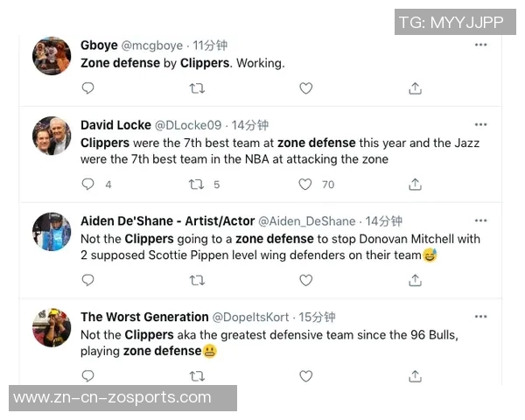Retweet David Locke's tweet with 5 retweets

pos(197,185)
